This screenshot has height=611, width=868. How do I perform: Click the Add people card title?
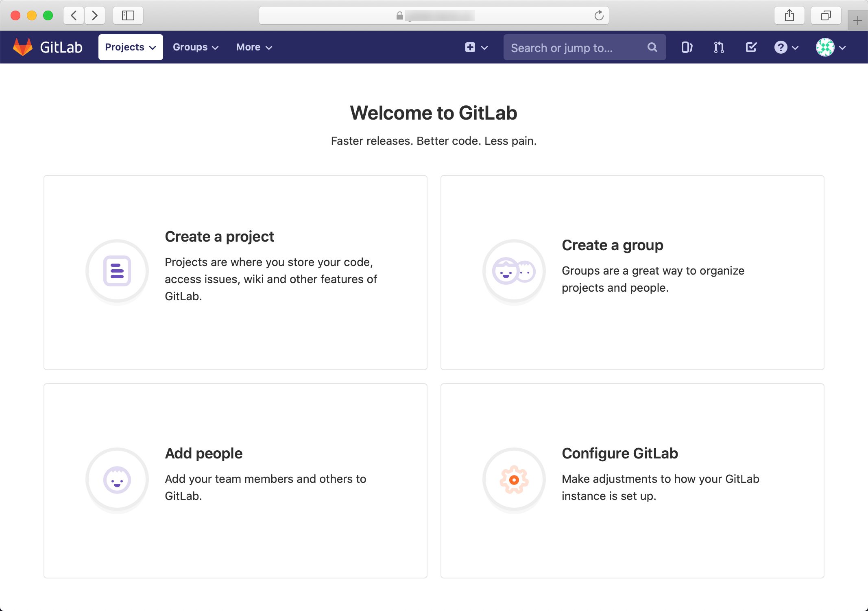(x=203, y=453)
